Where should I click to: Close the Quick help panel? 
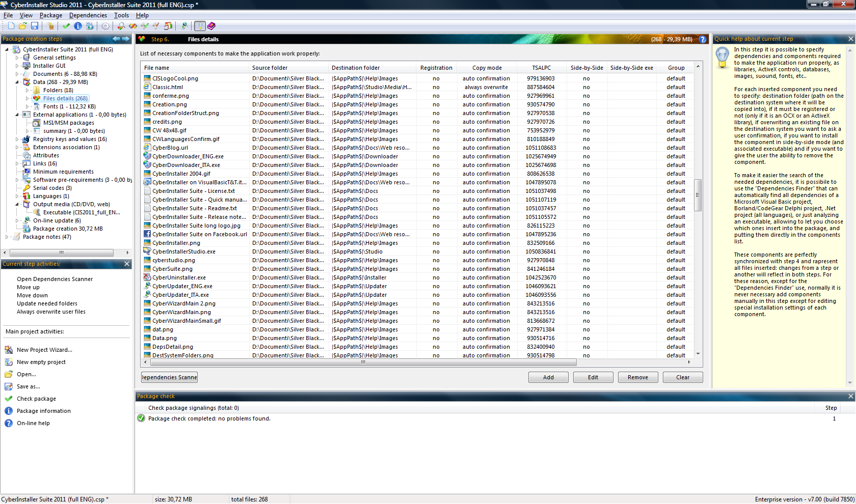tap(850, 39)
